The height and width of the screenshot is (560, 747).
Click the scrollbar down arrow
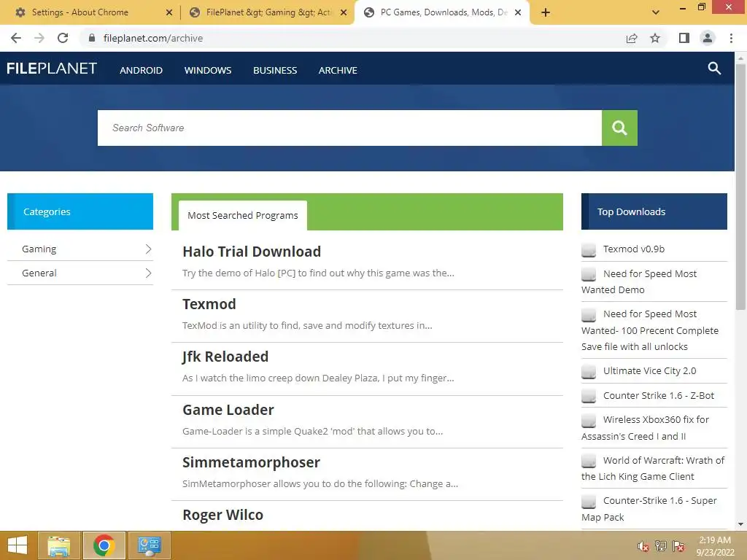(x=740, y=525)
